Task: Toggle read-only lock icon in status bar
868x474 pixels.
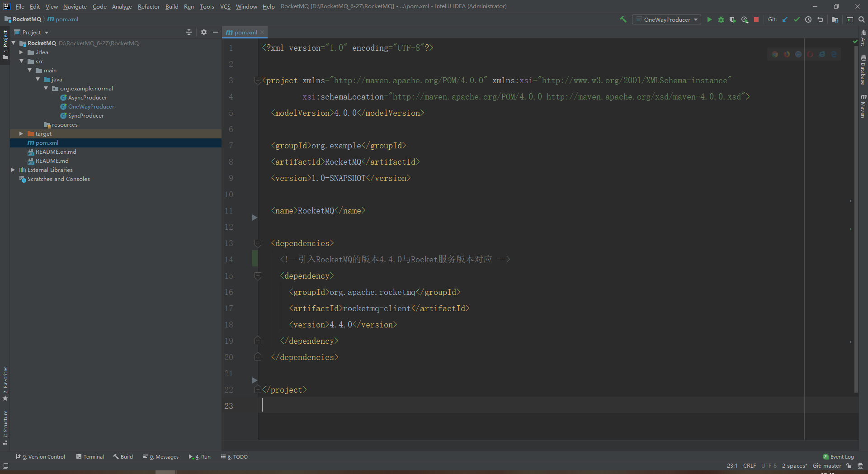Action: click(x=849, y=465)
